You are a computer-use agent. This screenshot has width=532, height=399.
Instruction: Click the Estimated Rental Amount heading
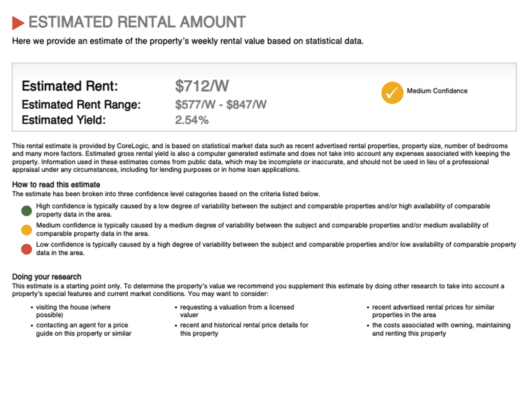[x=137, y=22]
